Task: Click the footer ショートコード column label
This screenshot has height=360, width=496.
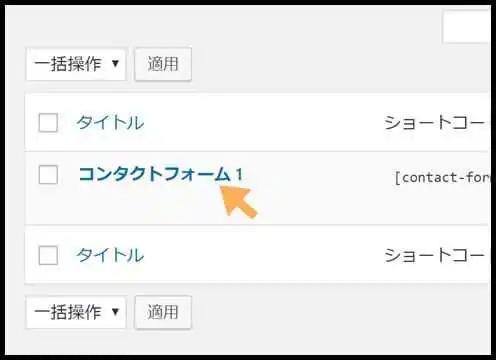Action: (x=436, y=256)
